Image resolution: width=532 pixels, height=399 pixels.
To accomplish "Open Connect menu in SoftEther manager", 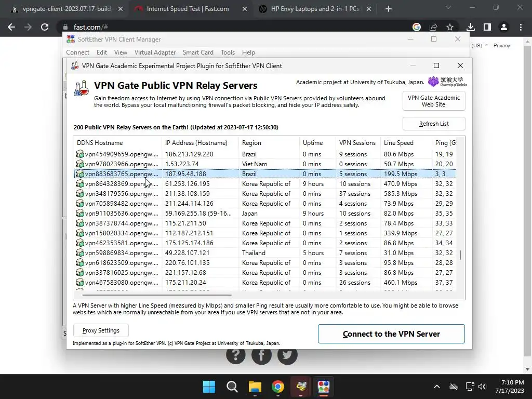I will (78, 52).
